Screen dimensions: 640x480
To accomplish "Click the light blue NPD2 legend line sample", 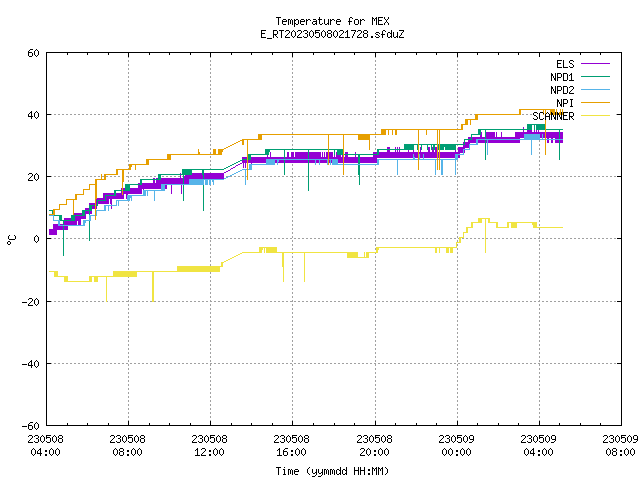I will click(x=595, y=89).
